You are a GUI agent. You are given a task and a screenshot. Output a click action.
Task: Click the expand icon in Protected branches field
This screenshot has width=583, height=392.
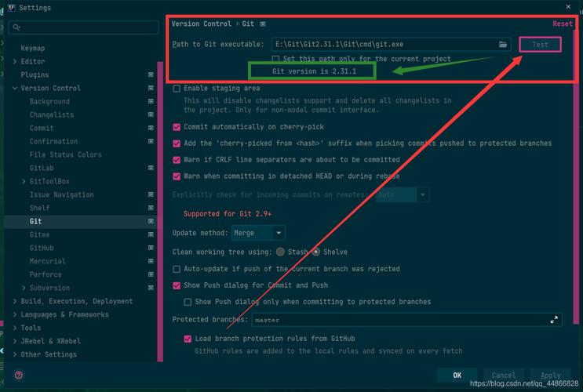click(554, 320)
